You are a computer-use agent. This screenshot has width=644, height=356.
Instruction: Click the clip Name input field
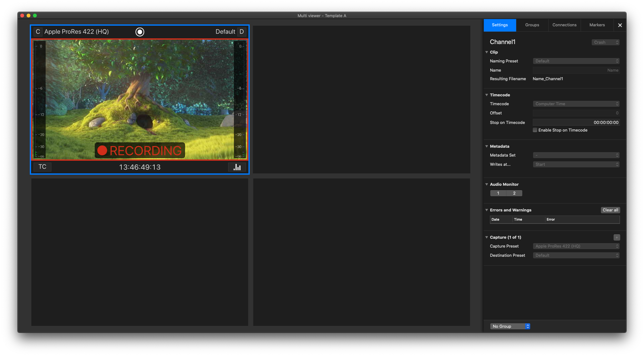576,70
